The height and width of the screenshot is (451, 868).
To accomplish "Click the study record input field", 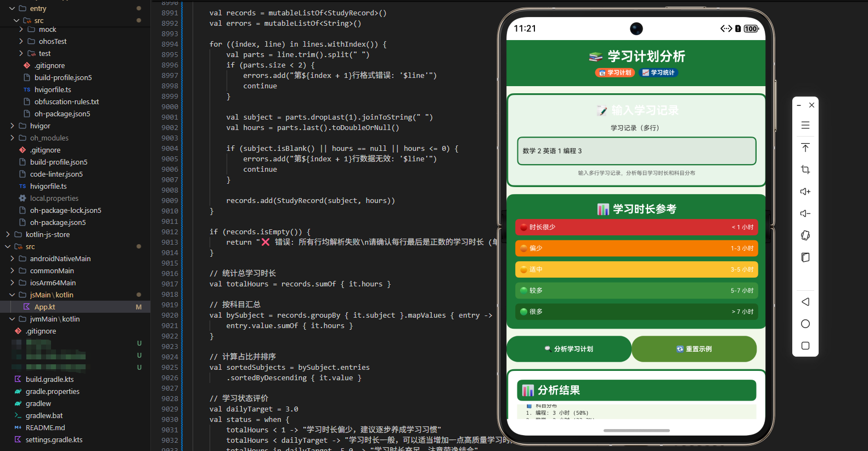I will tap(636, 151).
